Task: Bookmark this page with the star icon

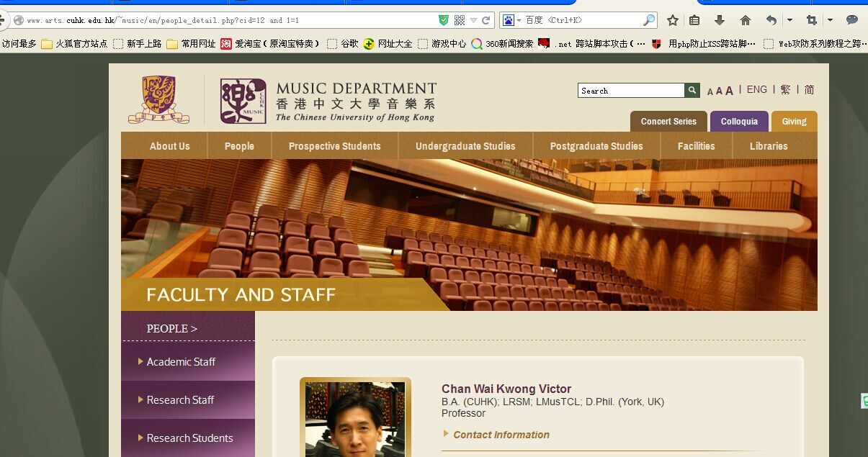Action: pyautogui.click(x=672, y=20)
